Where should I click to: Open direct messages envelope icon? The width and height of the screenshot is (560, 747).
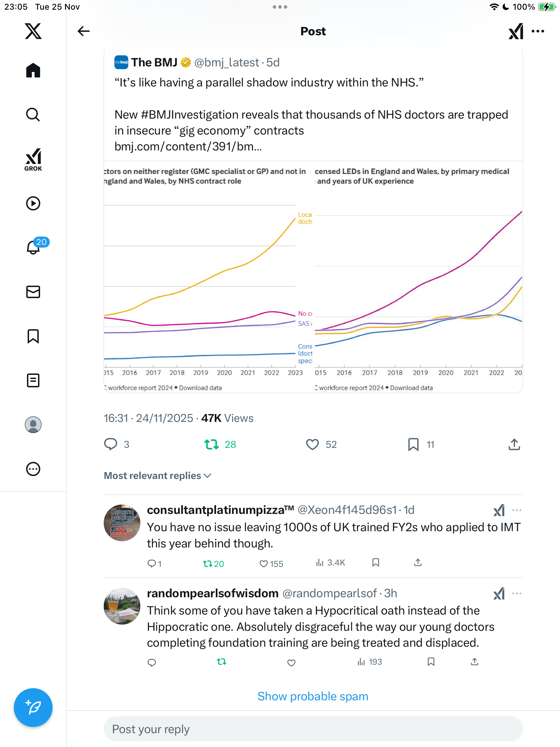(x=33, y=292)
